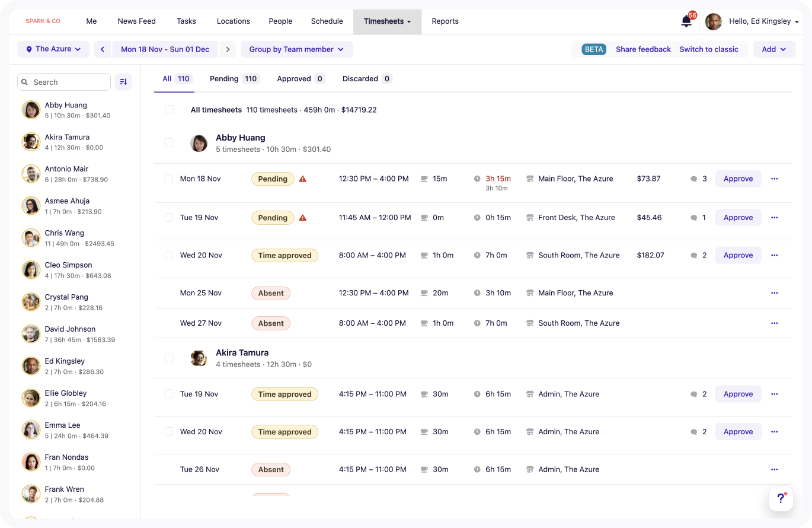Image resolution: width=812 pixels, height=528 pixels.
Task: Click the sort order icon beside Search
Action: click(x=123, y=82)
